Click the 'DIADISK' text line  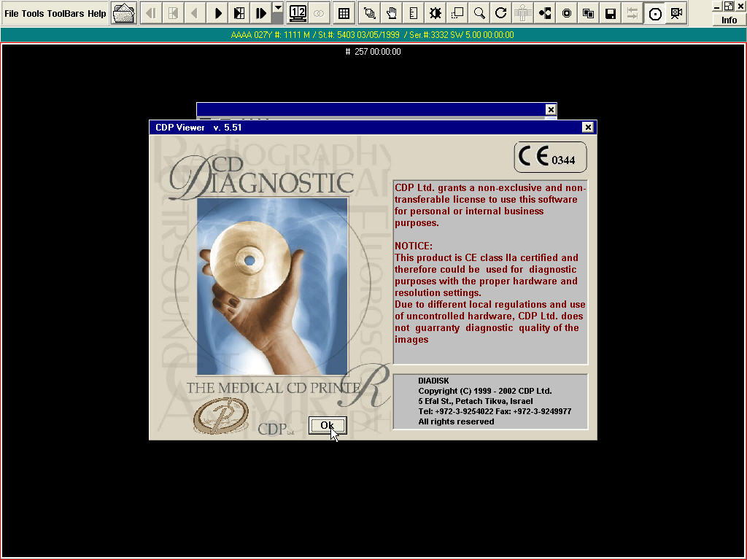[x=433, y=381]
